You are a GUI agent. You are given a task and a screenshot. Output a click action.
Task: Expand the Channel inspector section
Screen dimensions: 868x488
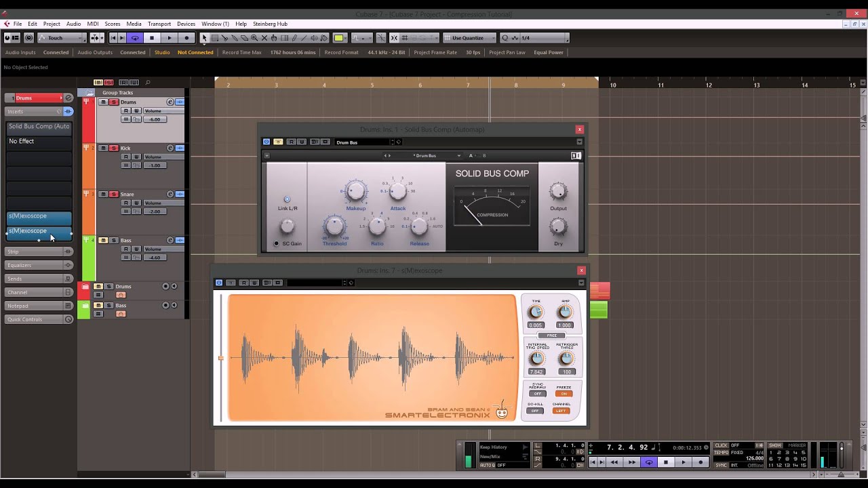pyautogui.click(x=39, y=292)
